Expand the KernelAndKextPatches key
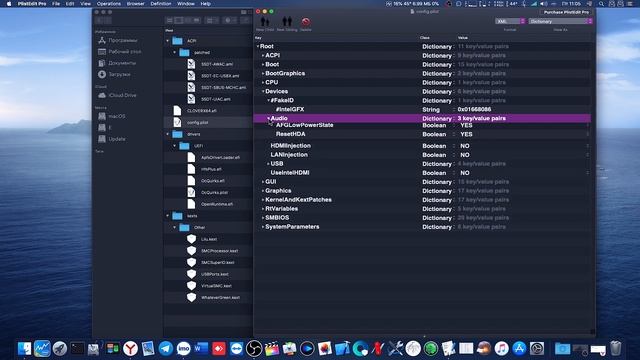This screenshot has height=360, width=640. click(263, 200)
